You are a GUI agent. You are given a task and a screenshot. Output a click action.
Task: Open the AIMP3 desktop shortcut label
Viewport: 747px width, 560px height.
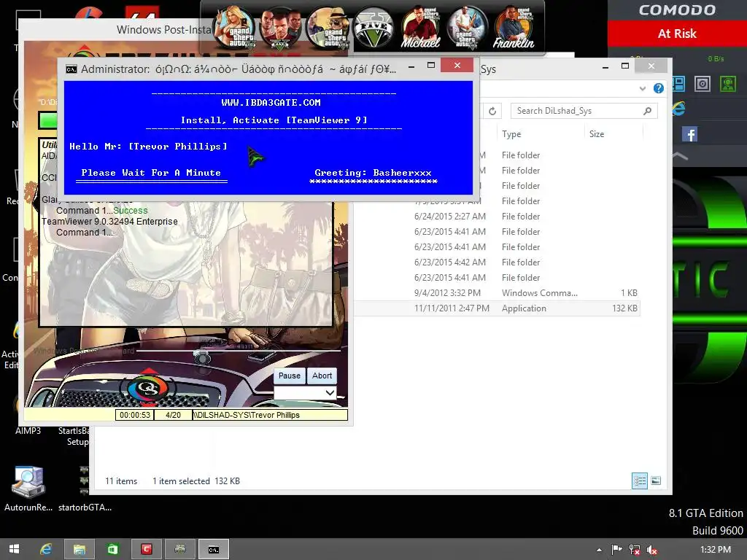[x=28, y=431]
